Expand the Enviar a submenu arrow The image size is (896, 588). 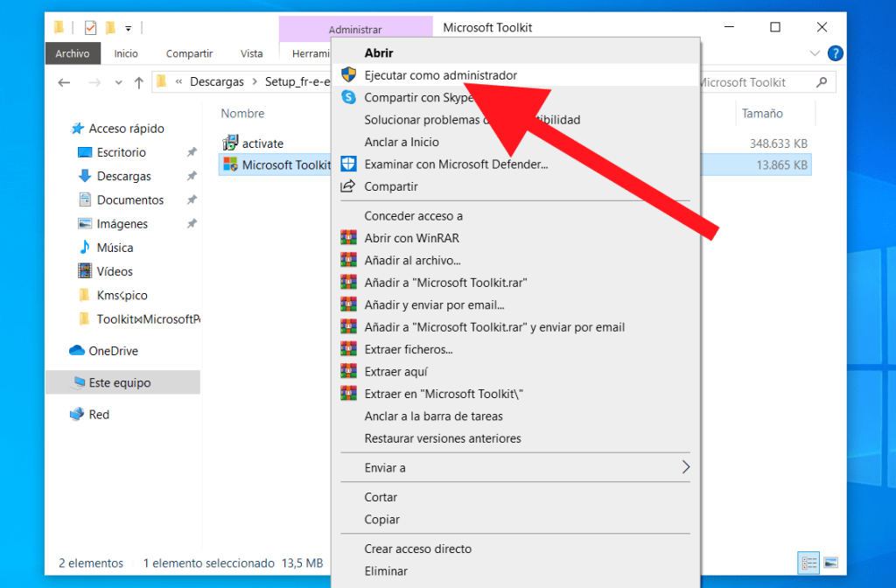pos(686,467)
